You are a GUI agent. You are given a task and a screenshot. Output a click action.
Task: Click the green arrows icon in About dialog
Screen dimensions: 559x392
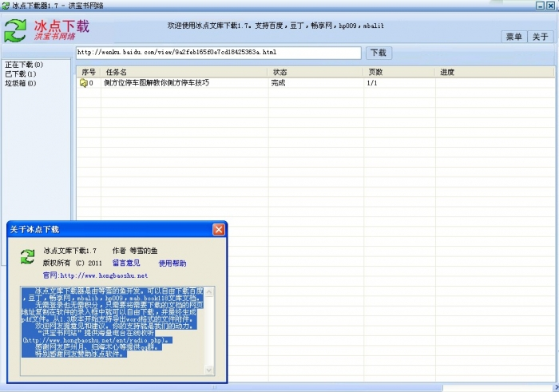coord(27,256)
